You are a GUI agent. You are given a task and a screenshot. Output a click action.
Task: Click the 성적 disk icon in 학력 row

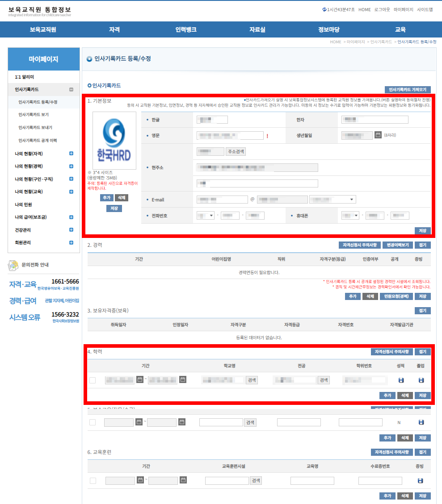401,380
